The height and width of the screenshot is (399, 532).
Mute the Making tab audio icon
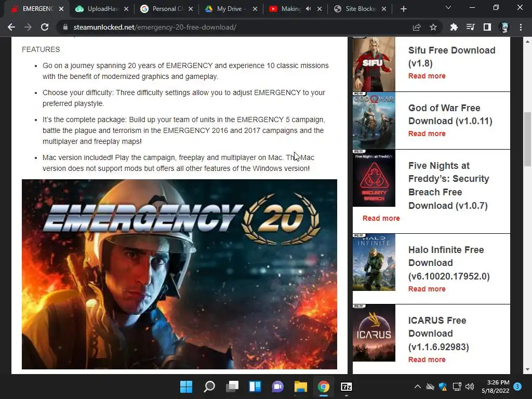click(308, 9)
